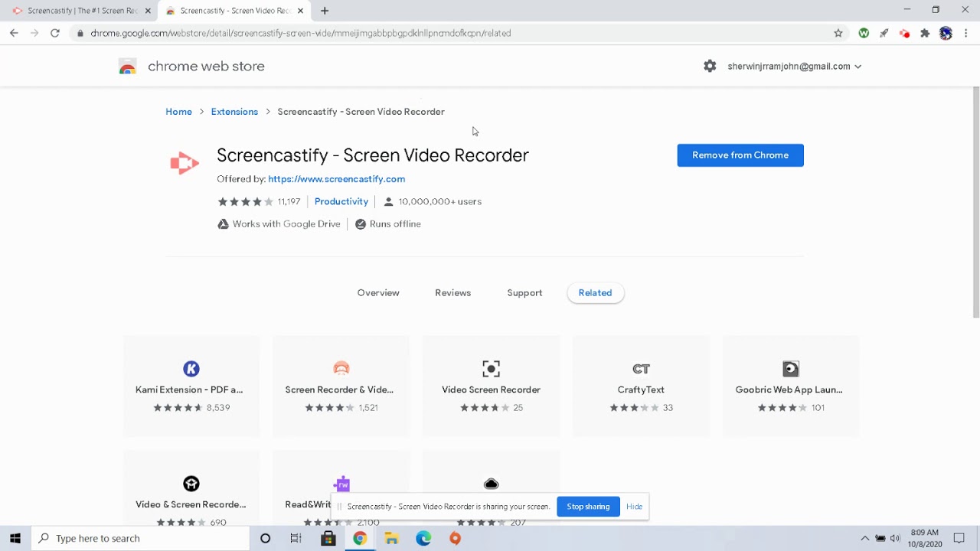Open the Productivity category link
This screenshot has height=551, width=980.
[341, 201]
